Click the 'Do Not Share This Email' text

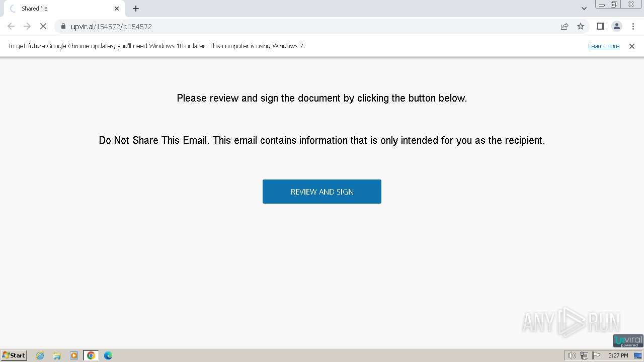click(322, 140)
